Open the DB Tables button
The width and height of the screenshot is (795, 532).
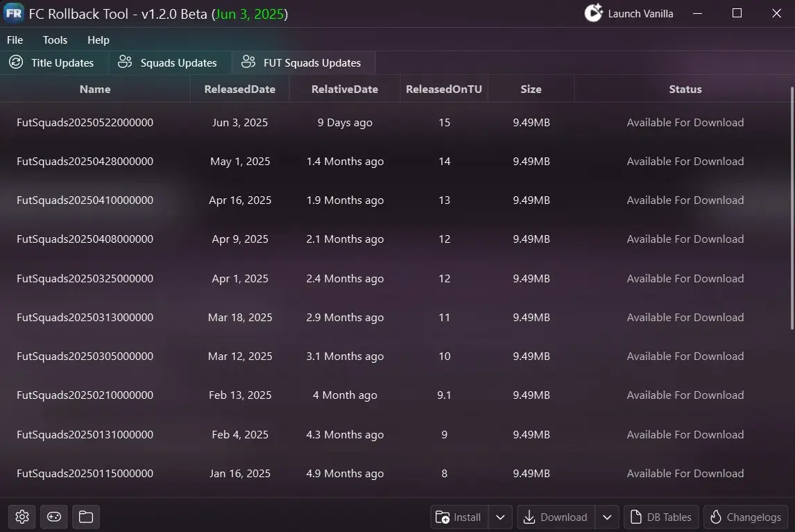661,517
